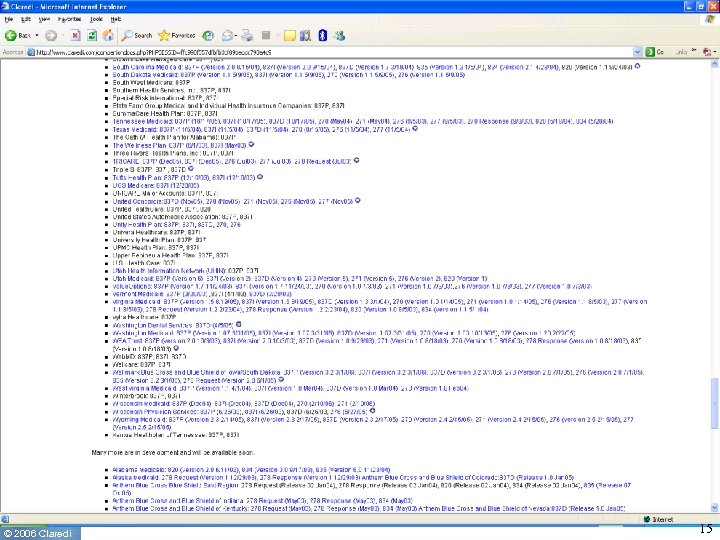Click the Internet Explorer title bar icon
Viewport: 720px width, 540px height.
pyautogui.click(x=5, y=6)
